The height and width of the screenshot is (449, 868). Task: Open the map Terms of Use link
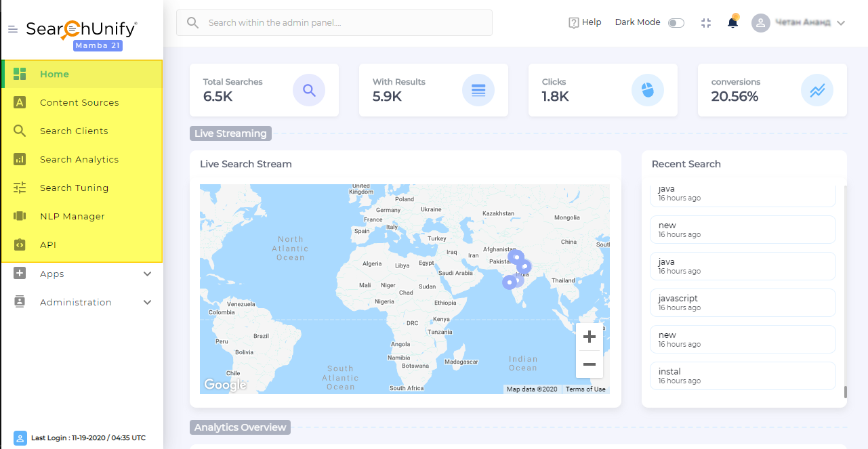[x=585, y=389]
